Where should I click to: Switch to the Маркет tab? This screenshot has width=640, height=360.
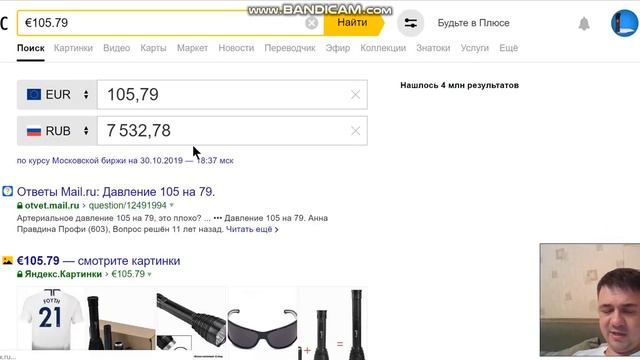point(192,48)
